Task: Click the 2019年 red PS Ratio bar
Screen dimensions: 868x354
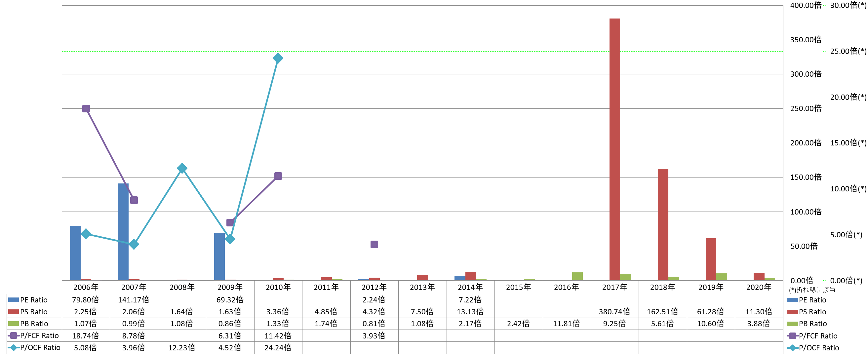Action: (711, 259)
